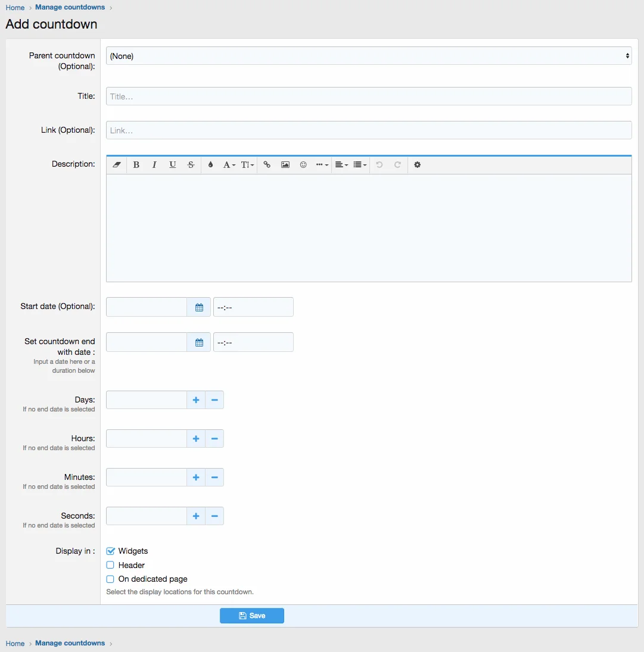Click the Save button
644x652 pixels.
tap(251, 616)
